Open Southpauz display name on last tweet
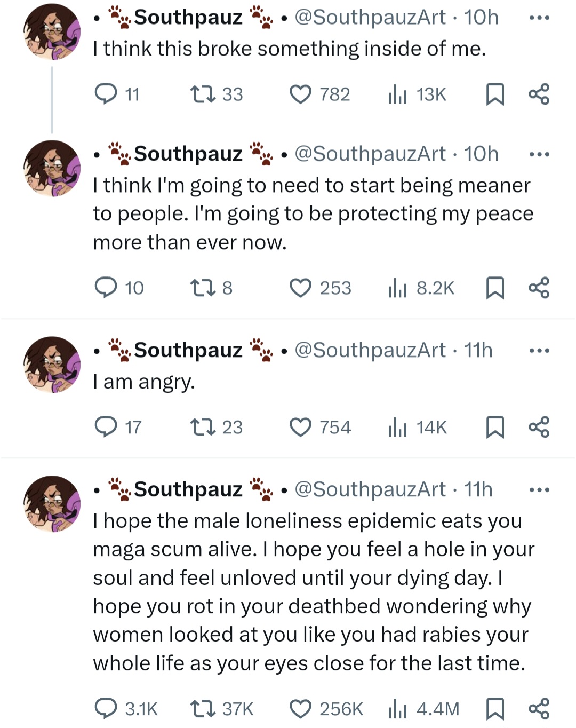Image resolution: width=576 pixels, height=728 pixels. [x=188, y=489]
